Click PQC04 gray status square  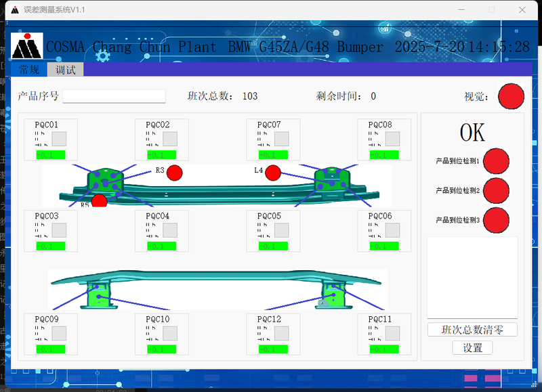pos(170,230)
